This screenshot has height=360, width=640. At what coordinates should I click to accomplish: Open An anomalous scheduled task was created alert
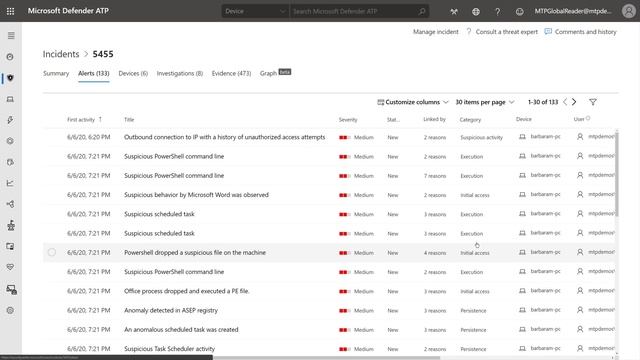click(181, 329)
